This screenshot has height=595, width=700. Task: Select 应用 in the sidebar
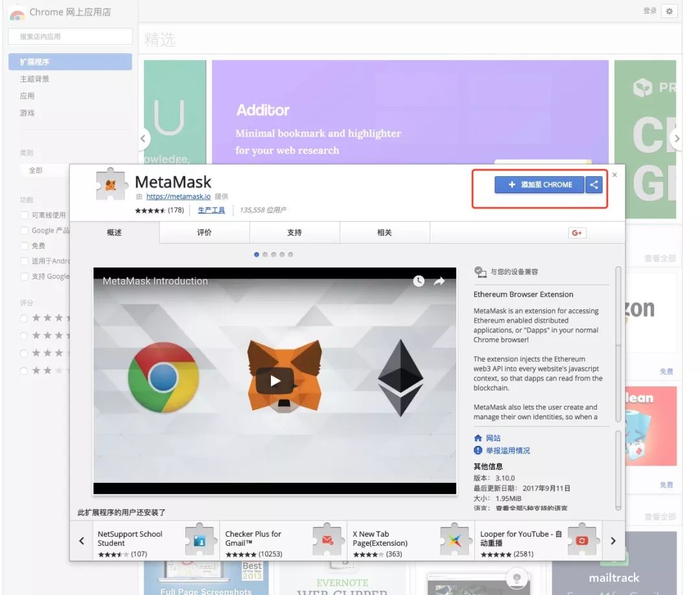tap(27, 96)
